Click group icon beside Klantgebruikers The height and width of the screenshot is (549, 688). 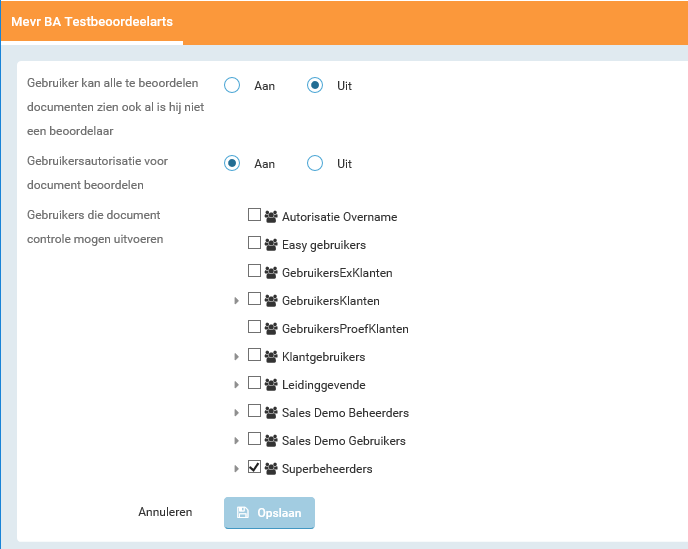[271, 356]
